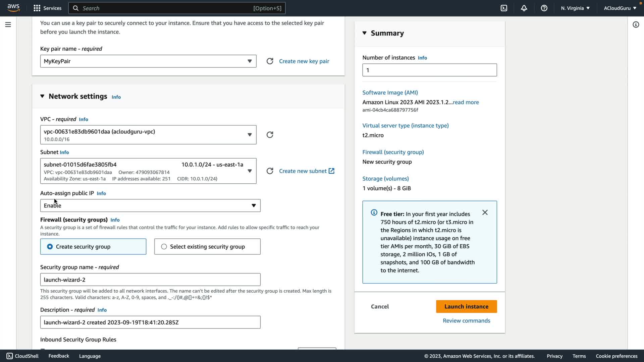Refresh the VPC list

tap(270, 135)
